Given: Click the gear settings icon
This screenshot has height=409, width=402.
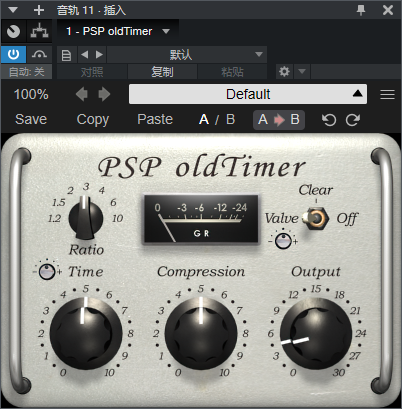Looking at the screenshot, I should [x=284, y=71].
